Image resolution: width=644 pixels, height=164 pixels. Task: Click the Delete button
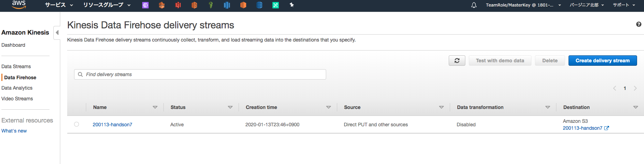pos(550,61)
